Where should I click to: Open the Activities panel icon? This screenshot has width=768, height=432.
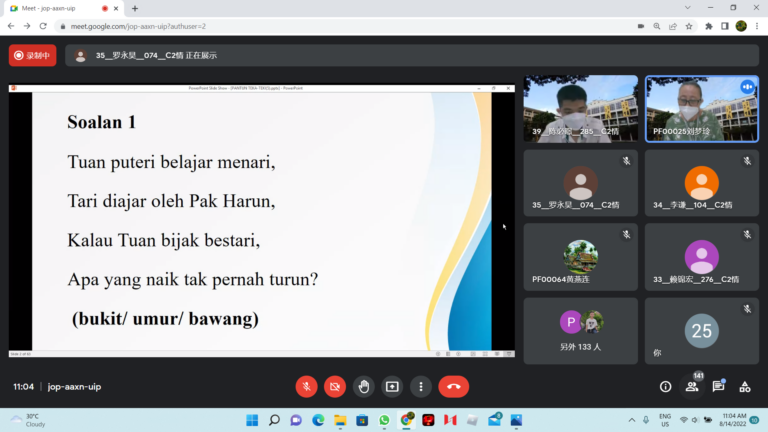744,386
